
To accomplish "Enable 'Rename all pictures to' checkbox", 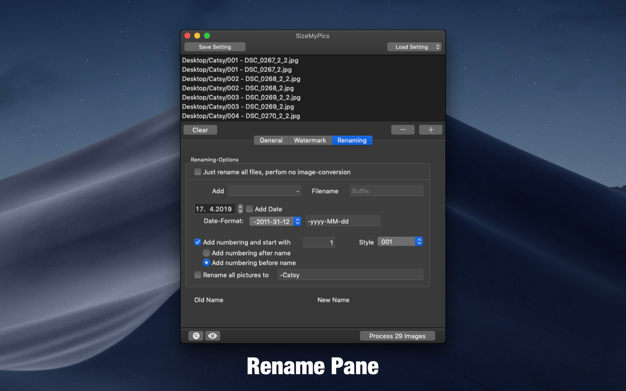I will (x=197, y=275).
